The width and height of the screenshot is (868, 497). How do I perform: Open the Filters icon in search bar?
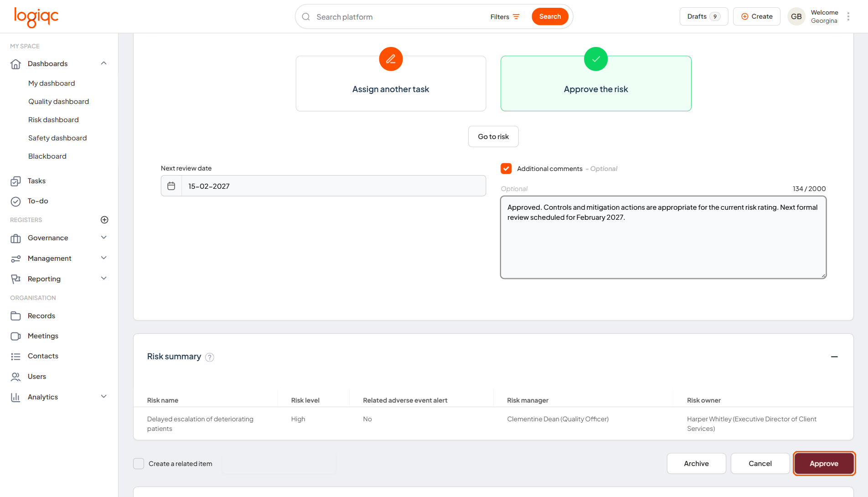tap(516, 17)
